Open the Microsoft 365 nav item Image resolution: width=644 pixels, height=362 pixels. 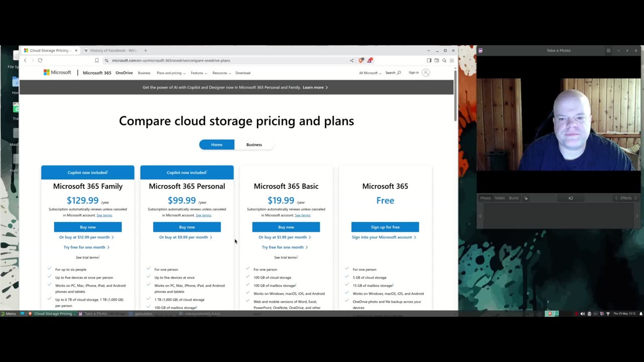pyautogui.click(x=97, y=73)
